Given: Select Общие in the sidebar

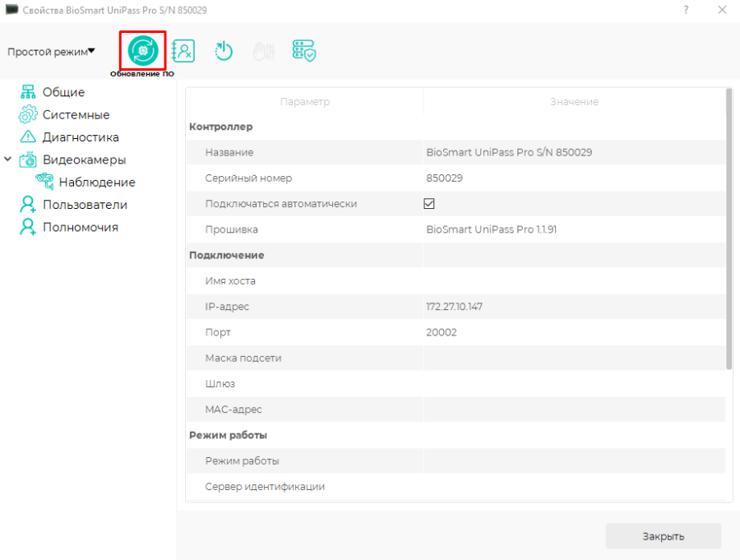Looking at the screenshot, I should click(x=63, y=92).
